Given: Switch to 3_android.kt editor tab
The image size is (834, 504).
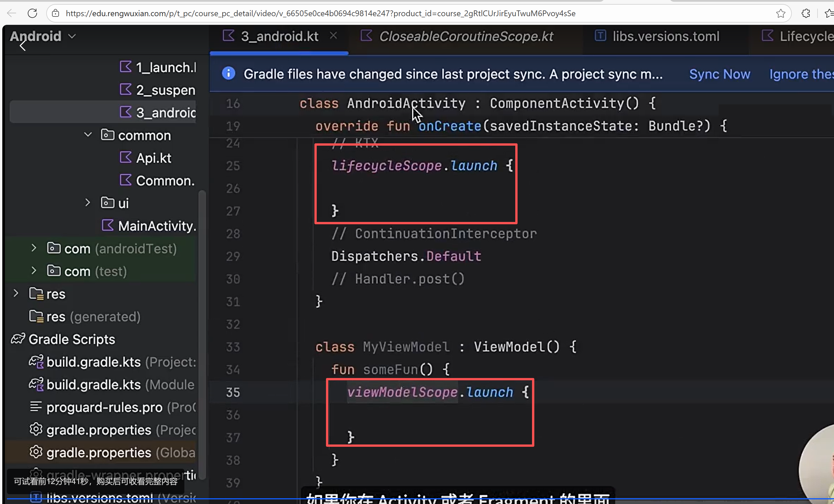Looking at the screenshot, I should (279, 36).
